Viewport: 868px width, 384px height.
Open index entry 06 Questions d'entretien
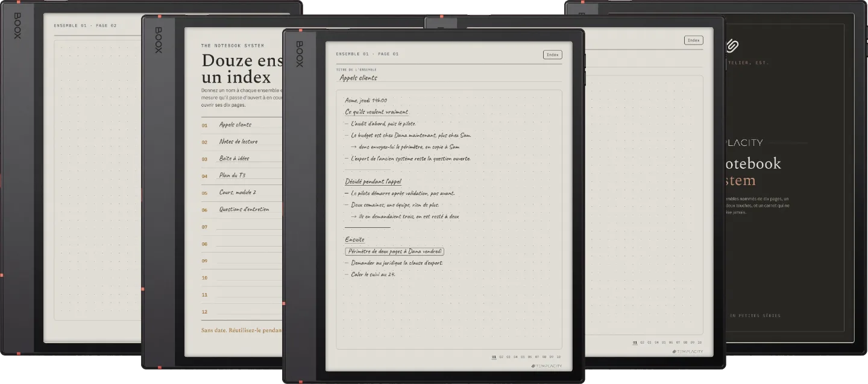coord(242,210)
